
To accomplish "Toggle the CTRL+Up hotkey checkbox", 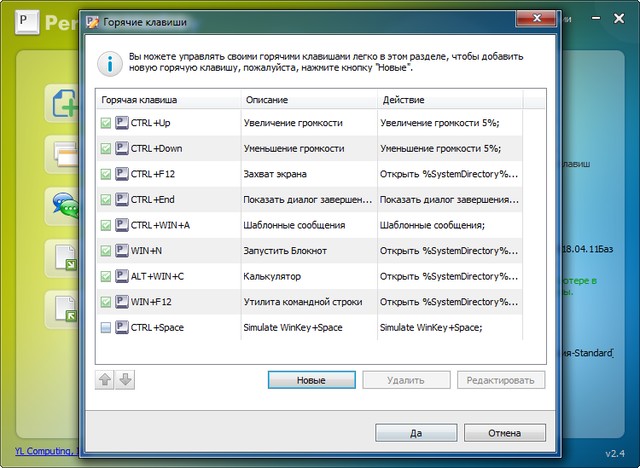I will point(106,123).
